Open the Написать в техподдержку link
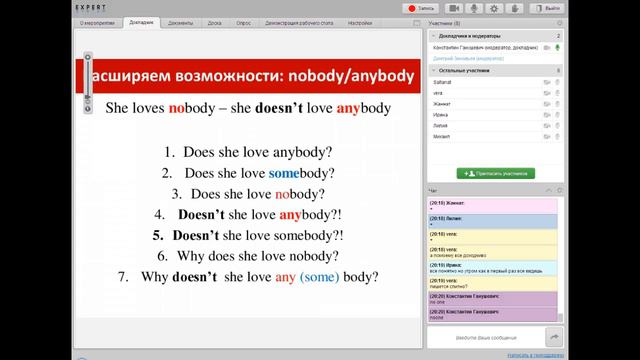640x360 pixels. (x=536, y=356)
